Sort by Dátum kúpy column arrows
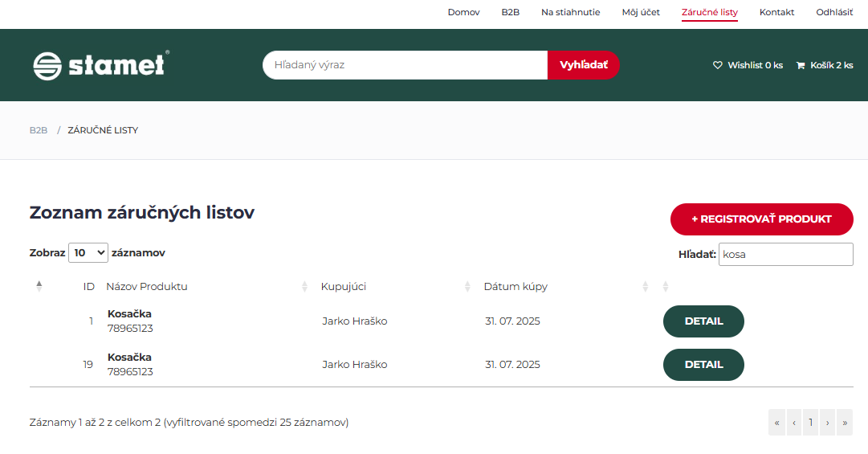868x454 pixels. point(646,287)
